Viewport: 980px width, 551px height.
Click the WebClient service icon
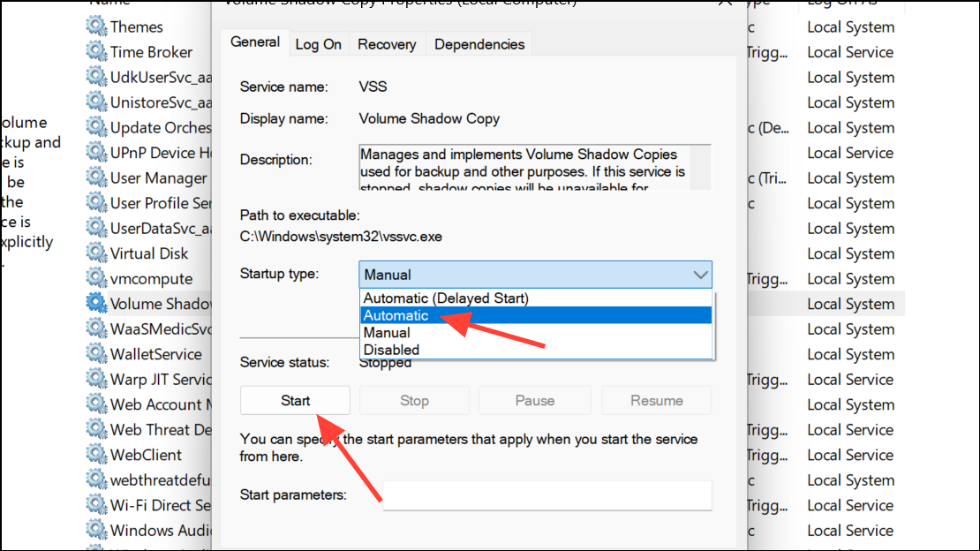coord(95,455)
